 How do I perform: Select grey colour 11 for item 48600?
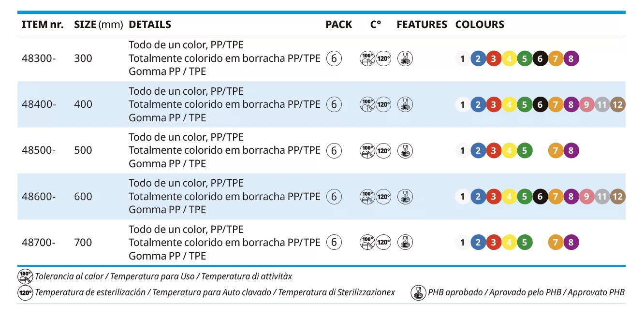tap(602, 197)
